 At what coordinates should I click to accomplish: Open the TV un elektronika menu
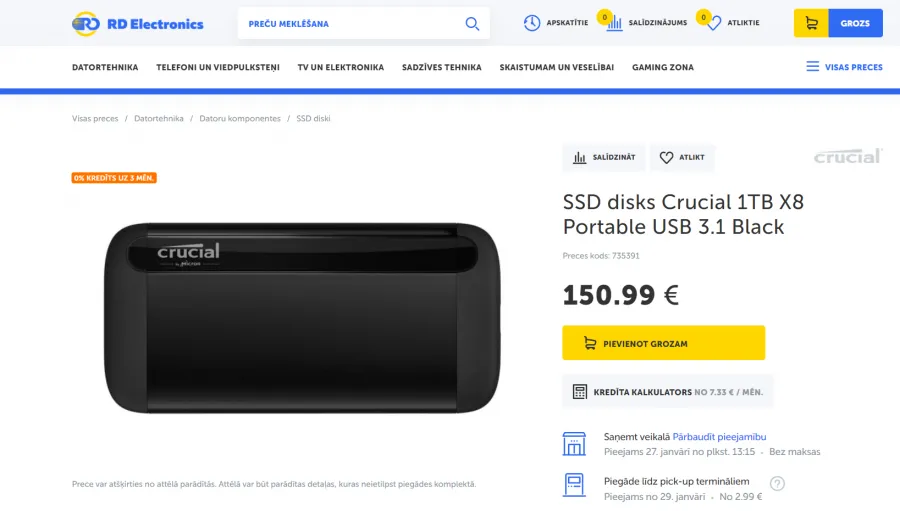340,67
